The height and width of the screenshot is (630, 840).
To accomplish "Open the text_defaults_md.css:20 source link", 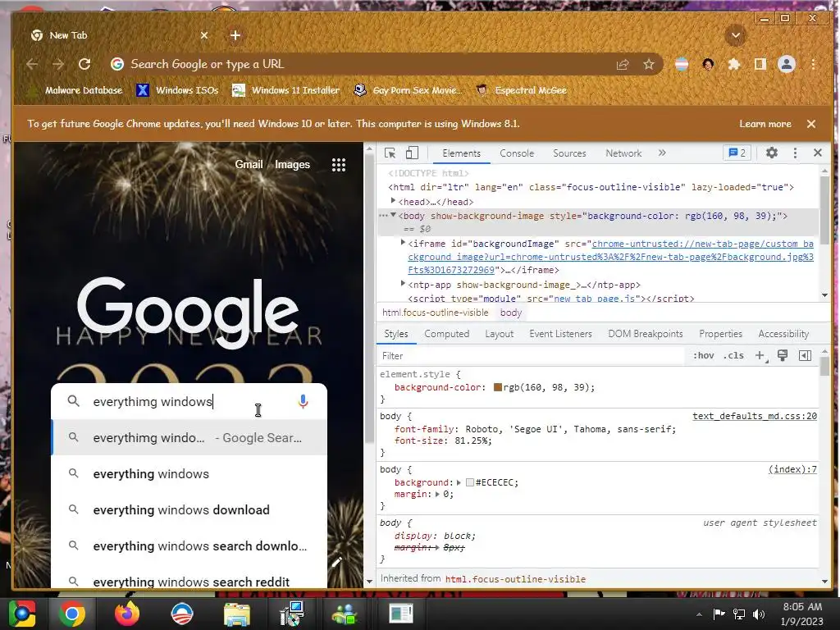I will [x=755, y=416].
